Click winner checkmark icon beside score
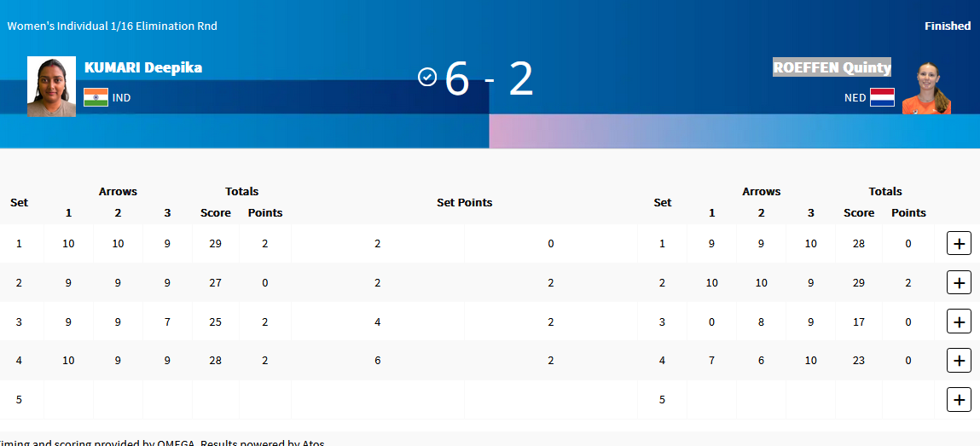The width and height of the screenshot is (980, 446). pyautogui.click(x=426, y=78)
